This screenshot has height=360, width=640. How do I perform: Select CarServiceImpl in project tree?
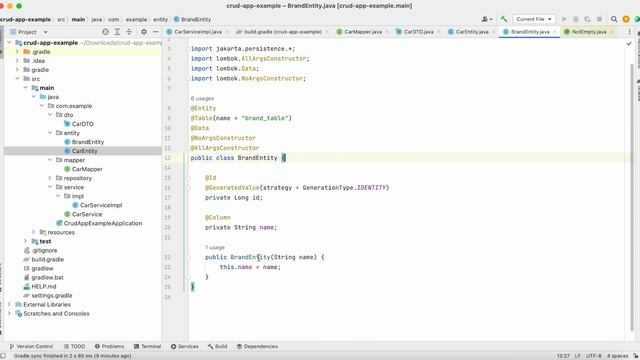tap(101, 205)
